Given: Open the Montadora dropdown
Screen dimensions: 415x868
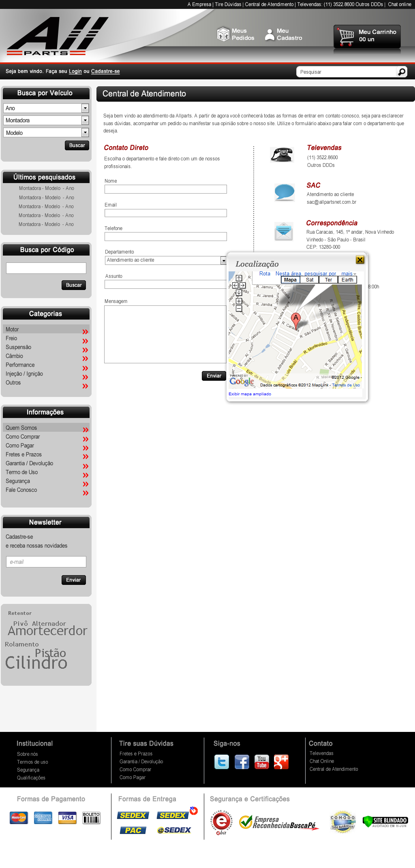Looking at the screenshot, I should [85, 120].
